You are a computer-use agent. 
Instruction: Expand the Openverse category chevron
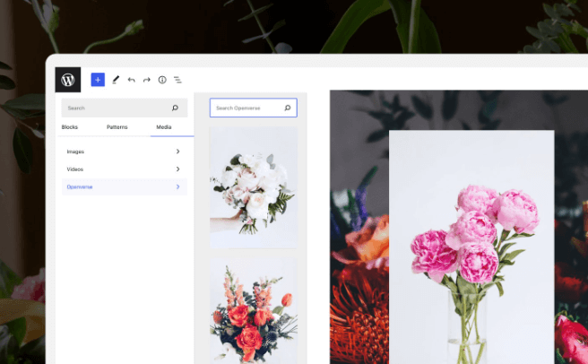[x=177, y=186]
